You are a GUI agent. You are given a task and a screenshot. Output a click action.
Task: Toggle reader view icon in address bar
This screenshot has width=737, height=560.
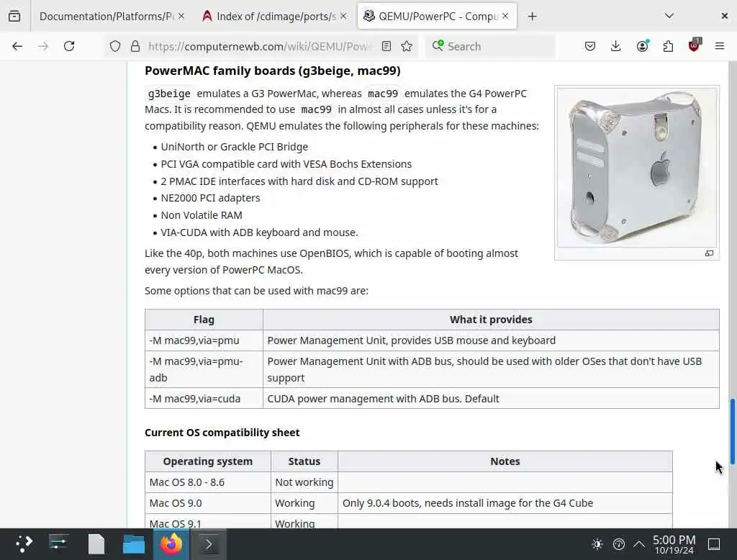[x=386, y=46]
